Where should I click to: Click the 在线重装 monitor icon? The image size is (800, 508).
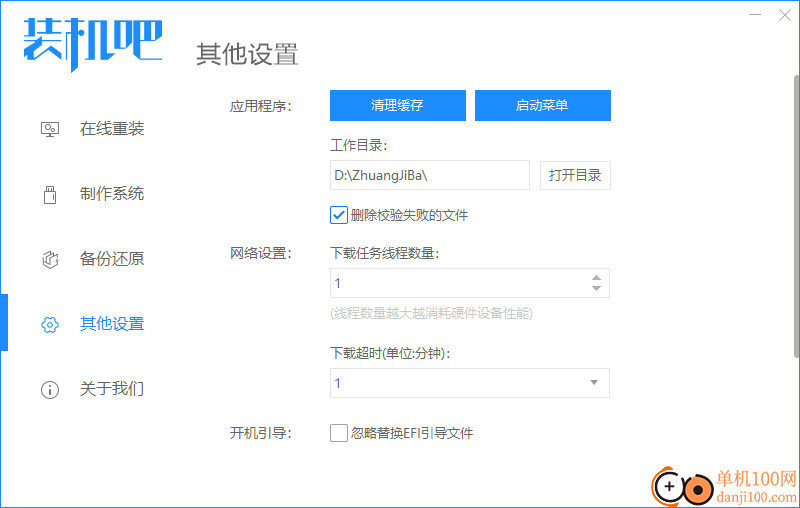point(49,129)
